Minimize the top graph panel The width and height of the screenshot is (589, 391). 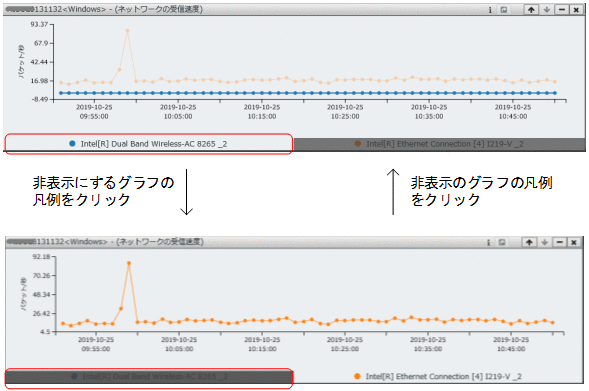click(x=562, y=10)
